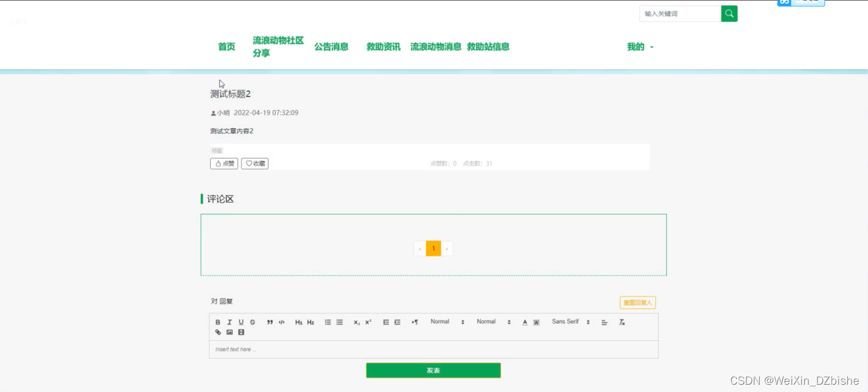Open the second Normal header dropdown
Image resolution: width=868 pixels, height=392 pixels.
click(x=493, y=322)
